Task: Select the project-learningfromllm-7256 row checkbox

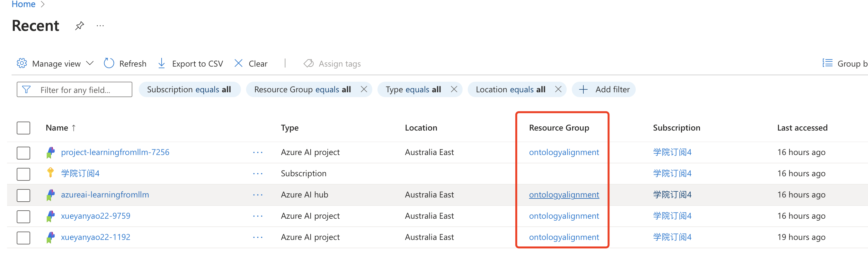Action: [23, 153]
